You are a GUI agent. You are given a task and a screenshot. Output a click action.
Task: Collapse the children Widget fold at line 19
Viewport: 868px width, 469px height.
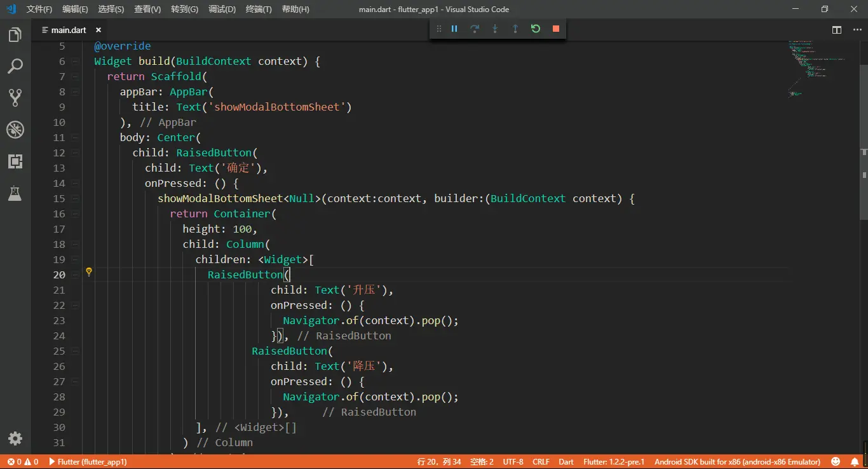[x=76, y=260]
